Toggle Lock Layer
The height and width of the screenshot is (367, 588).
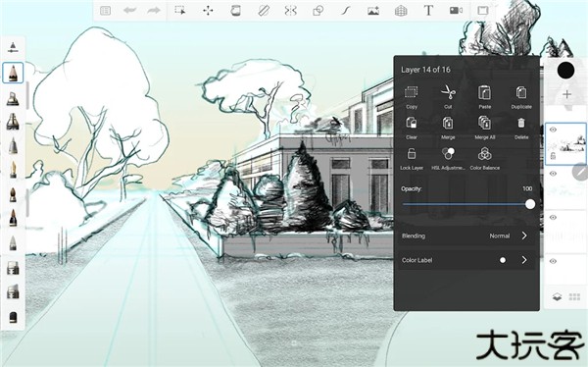click(412, 158)
